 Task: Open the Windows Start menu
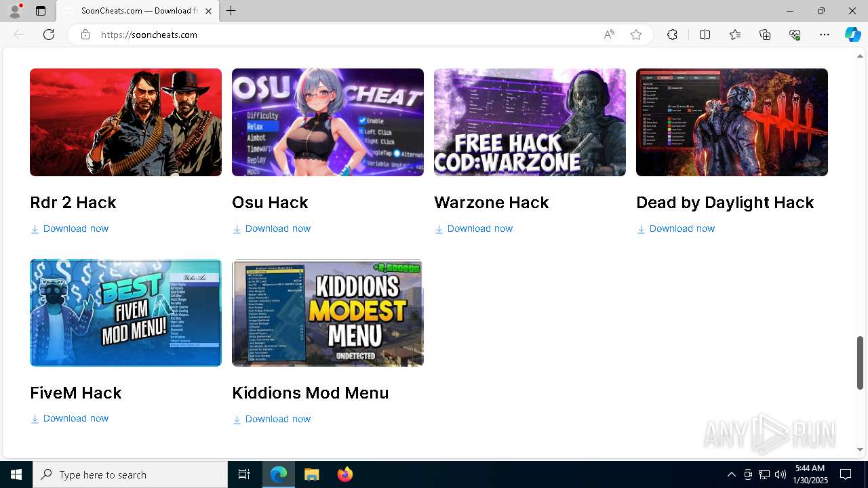click(x=16, y=474)
